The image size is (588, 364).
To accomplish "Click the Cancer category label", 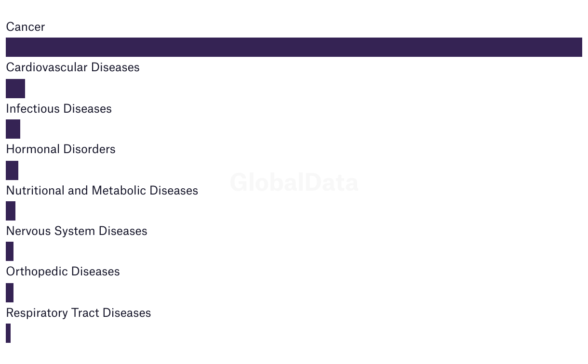I will [x=26, y=27].
